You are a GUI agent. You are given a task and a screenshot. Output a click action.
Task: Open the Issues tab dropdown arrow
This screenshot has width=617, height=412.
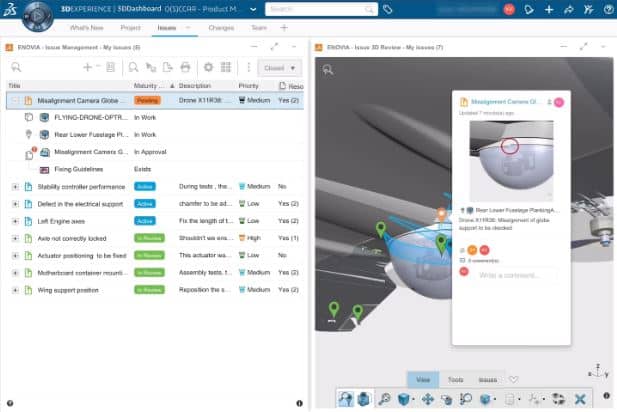coord(188,28)
